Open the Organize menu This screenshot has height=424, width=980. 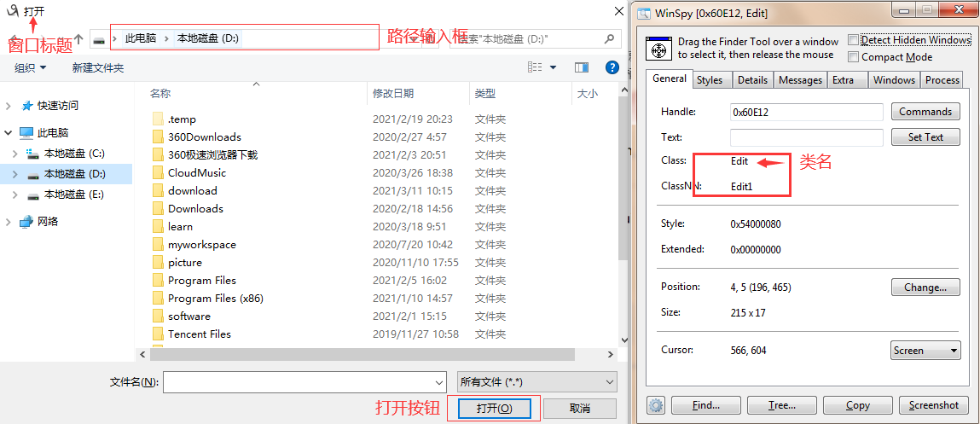pyautogui.click(x=31, y=67)
